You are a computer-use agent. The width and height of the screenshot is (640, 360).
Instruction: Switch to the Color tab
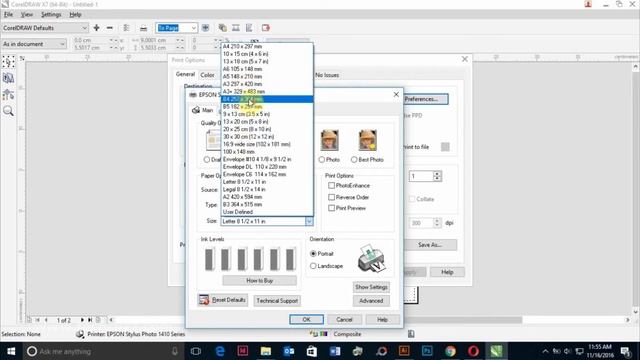[207, 75]
